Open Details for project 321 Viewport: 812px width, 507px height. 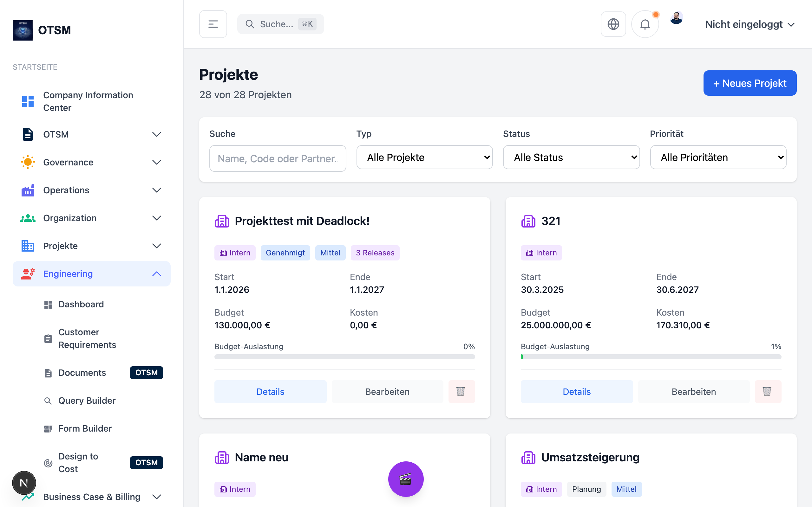576,391
